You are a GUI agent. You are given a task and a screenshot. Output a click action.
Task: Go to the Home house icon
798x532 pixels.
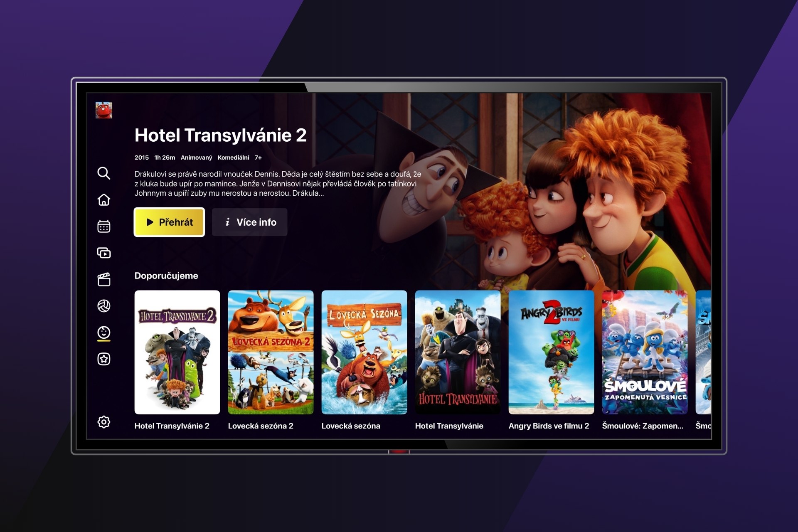(103, 199)
